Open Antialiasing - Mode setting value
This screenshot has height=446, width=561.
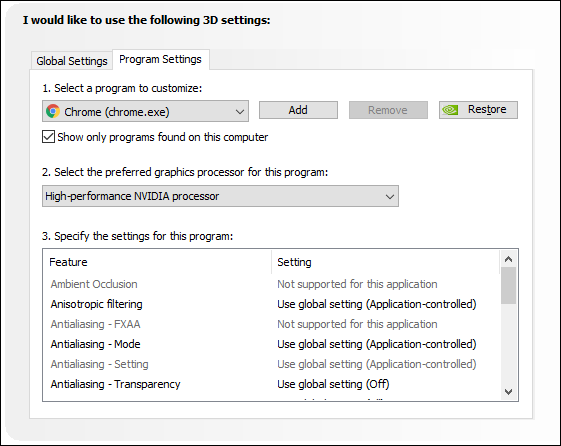(x=377, y=344)
